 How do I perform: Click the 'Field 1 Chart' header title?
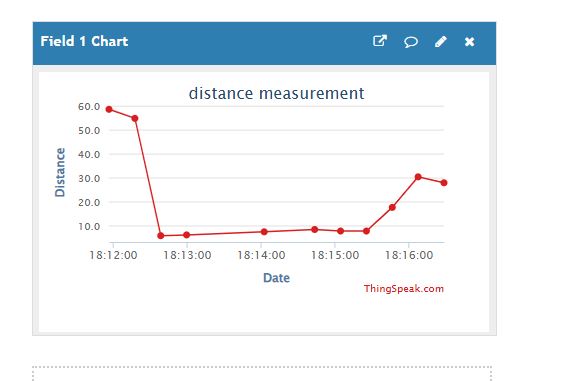coord(84,41)
